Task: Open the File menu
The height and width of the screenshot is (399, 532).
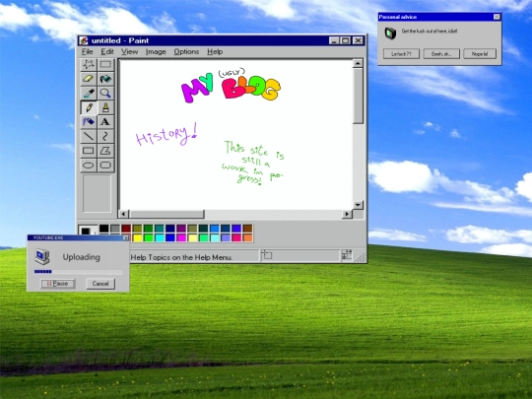Action: coord(88,51)
